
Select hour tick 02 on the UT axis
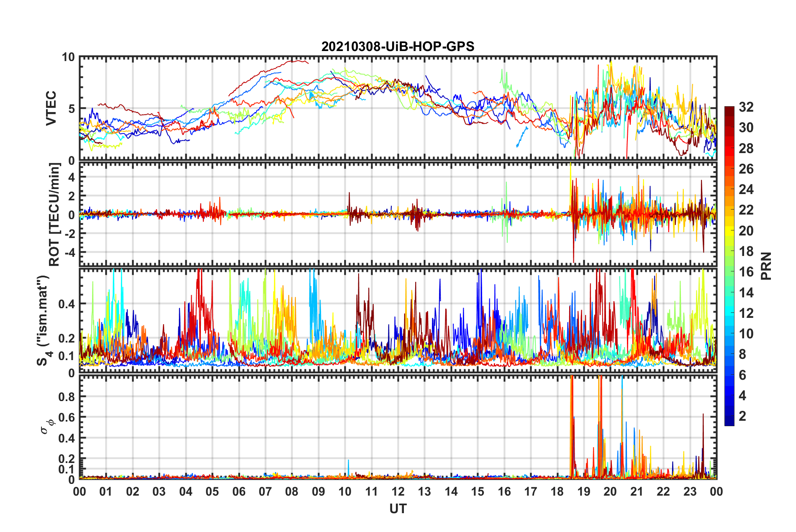[x=133, y=491]
